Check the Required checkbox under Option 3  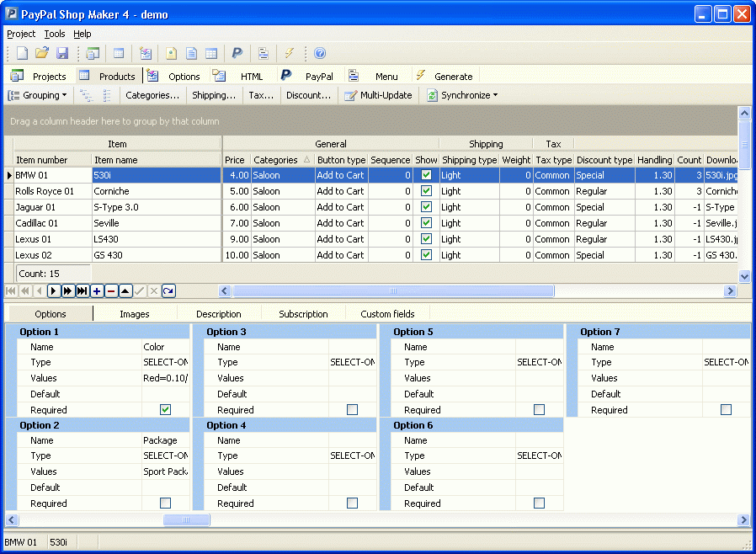(x=353, y=410)
